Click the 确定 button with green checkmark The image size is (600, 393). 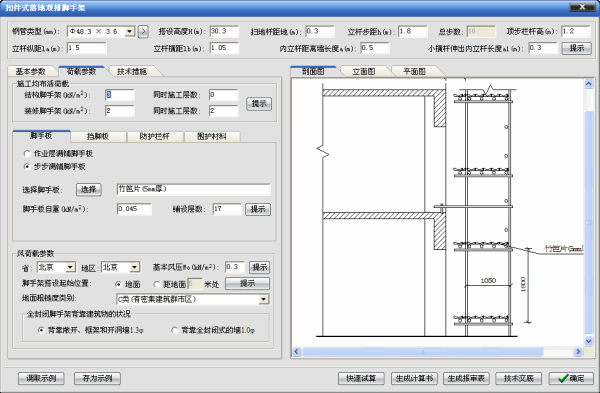coord(571,378)
